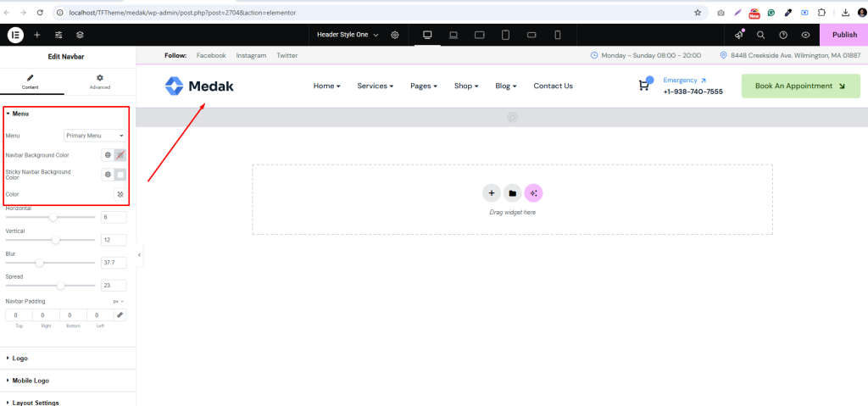Open page settings gear icon

(395, 35)
